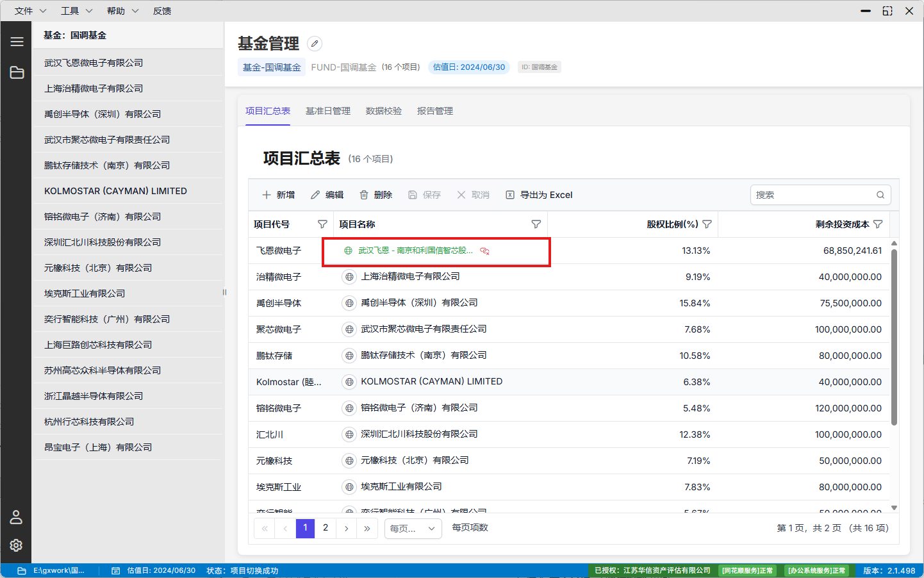Open the 每页 items-per-page dropdown

pyautogui.click(x=413, y=529)
